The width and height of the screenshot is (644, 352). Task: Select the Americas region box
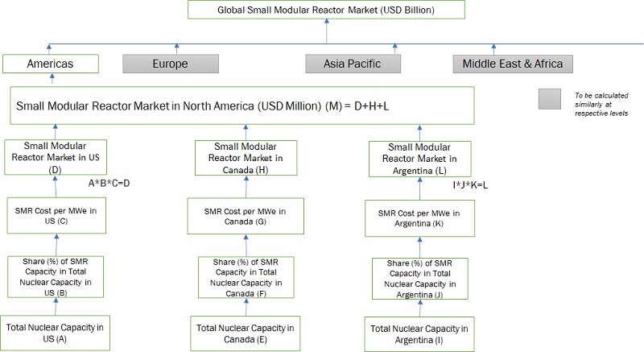51,64
